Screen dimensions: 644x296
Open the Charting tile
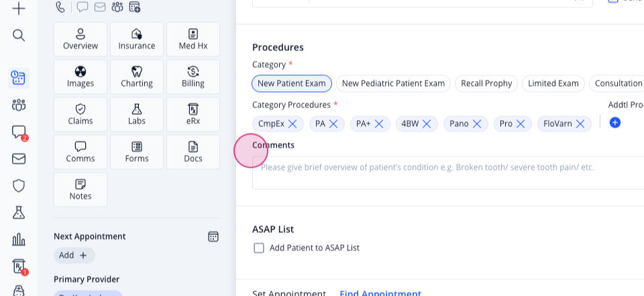137,77
